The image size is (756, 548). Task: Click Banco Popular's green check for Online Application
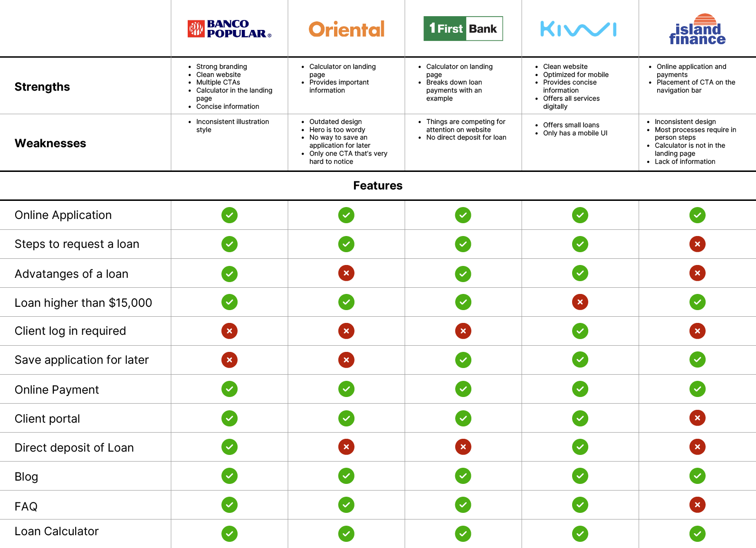(x=230, y=215)
